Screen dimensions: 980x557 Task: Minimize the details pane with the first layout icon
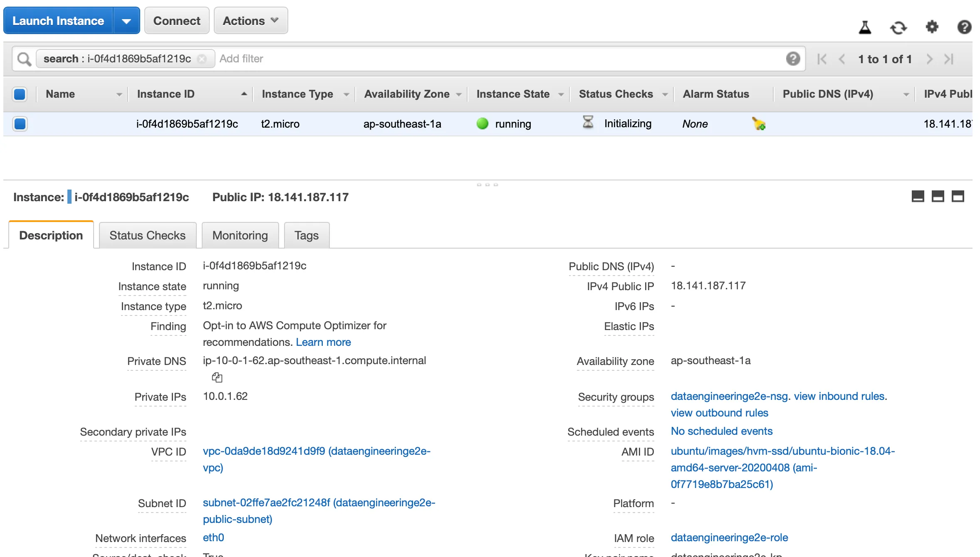point(918,196)
